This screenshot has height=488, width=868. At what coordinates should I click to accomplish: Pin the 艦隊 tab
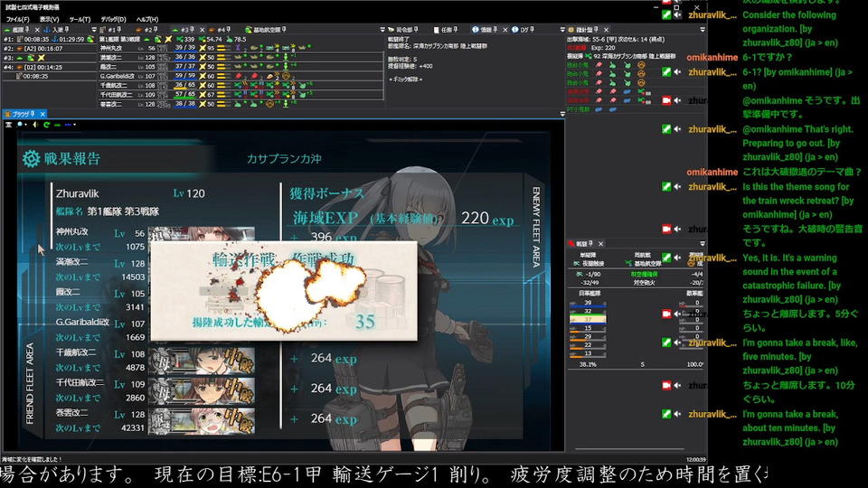click(x=29, y=30)
